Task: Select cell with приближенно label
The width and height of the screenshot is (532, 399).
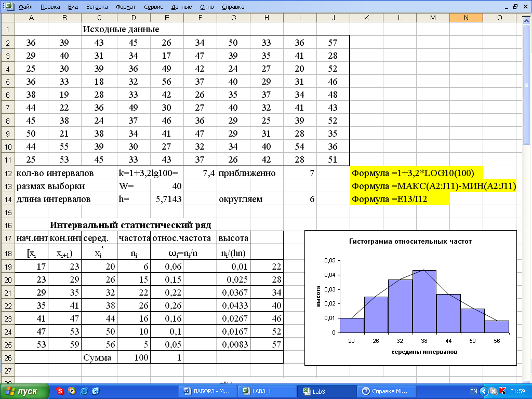Action: coord(247,174)
